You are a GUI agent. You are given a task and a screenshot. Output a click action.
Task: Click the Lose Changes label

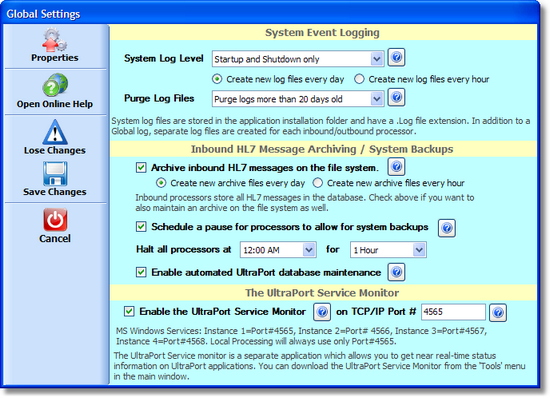coord(55,150)
